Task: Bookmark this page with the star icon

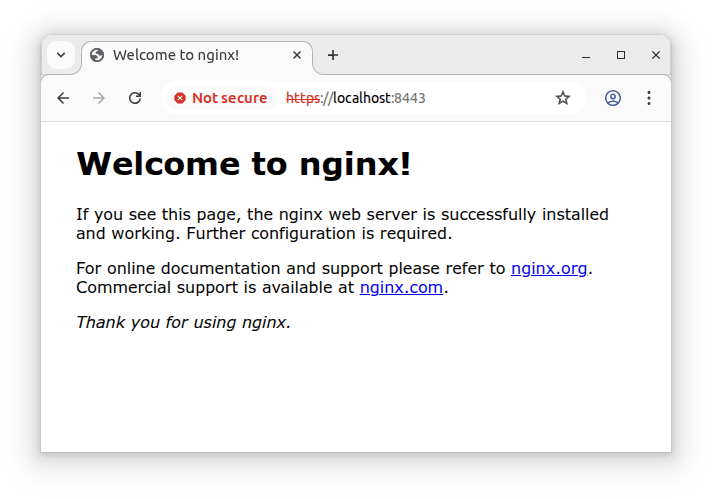Action: click(x=563, y=98)
